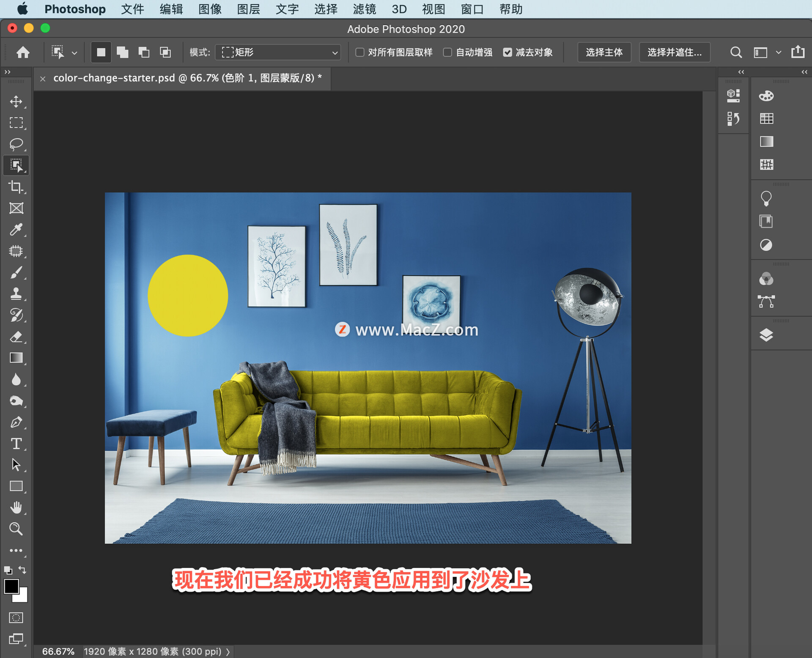Select the Blur tool
812x658 pixels.
pos(16,379)
